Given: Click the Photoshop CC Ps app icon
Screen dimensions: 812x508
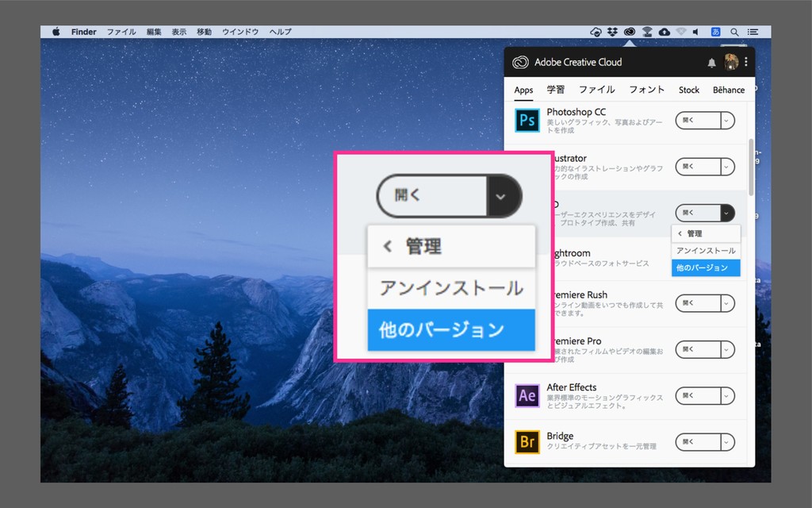Looking at the screenshot, I should coord(527,121).
